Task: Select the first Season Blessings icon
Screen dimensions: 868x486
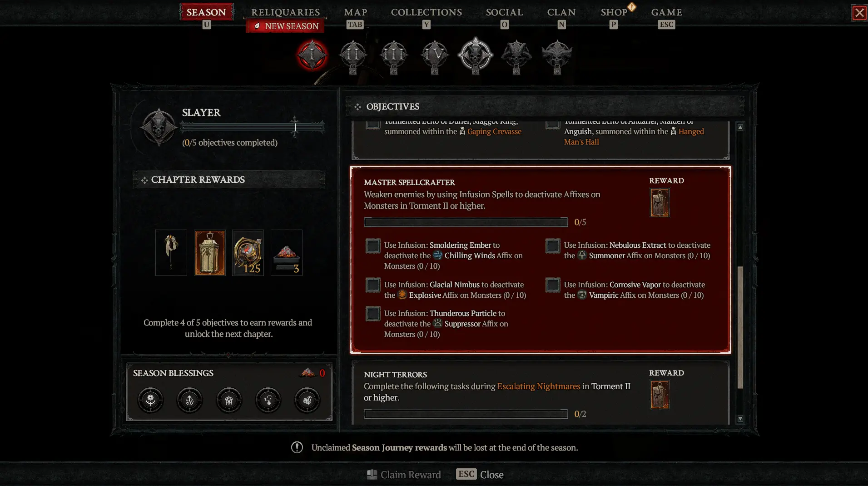Action: [x=150, y=400]
